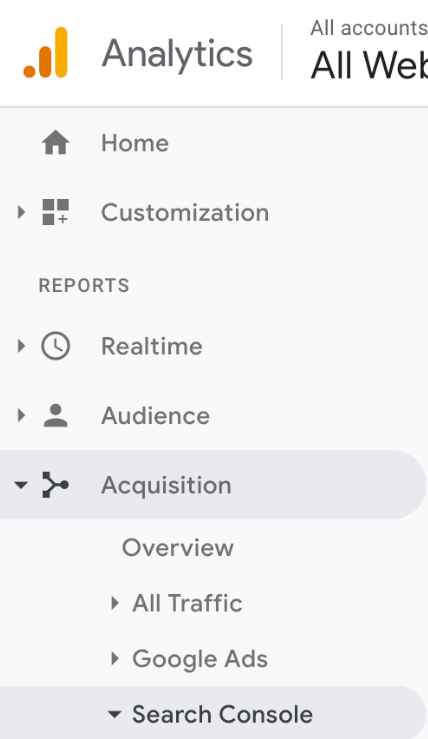Collapse the Search Console submenu arrow

point(114,714)
